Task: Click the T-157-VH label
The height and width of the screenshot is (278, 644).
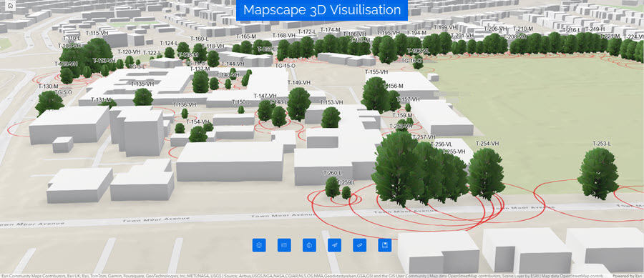Action: pyautogui.click(x=409, y=99)
